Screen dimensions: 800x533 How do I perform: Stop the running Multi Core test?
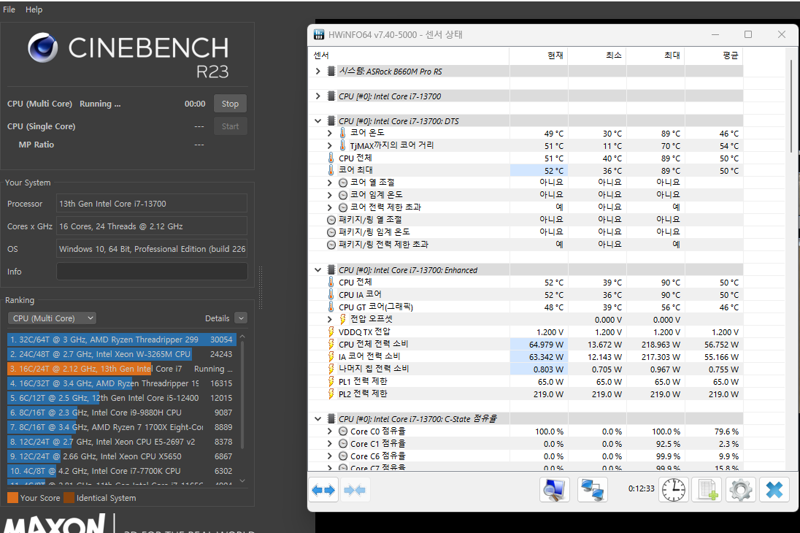point(230,104)
